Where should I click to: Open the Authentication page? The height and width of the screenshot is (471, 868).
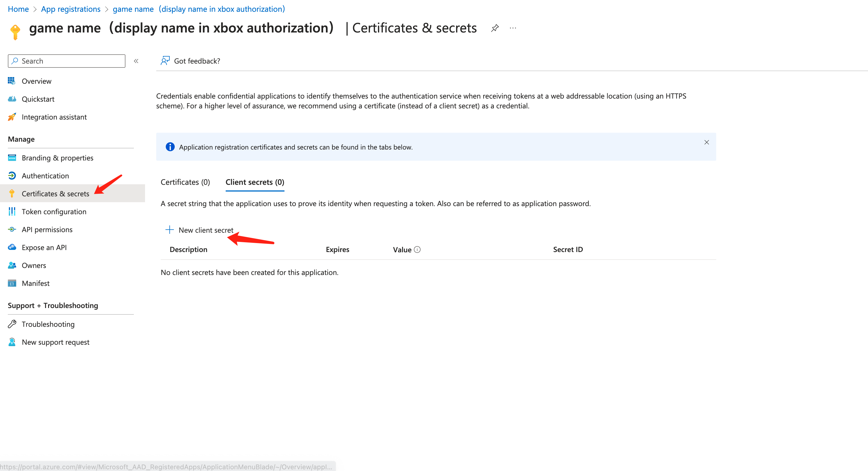(x=45, y=176)
